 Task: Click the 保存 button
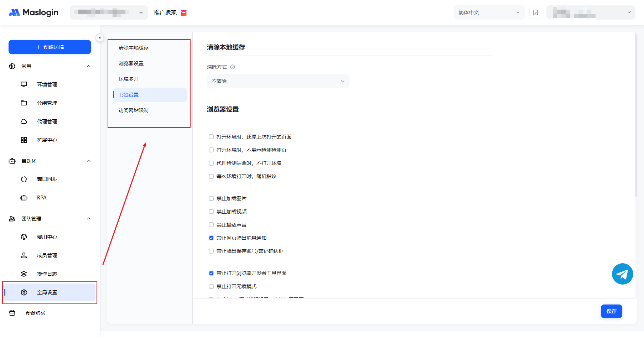point(611,311)
